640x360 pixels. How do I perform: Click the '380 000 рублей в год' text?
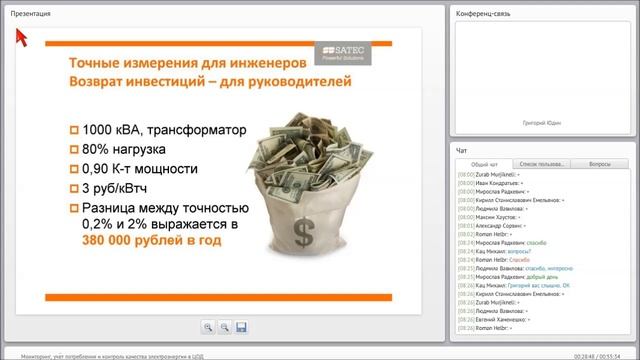click(x=151, y=240)
